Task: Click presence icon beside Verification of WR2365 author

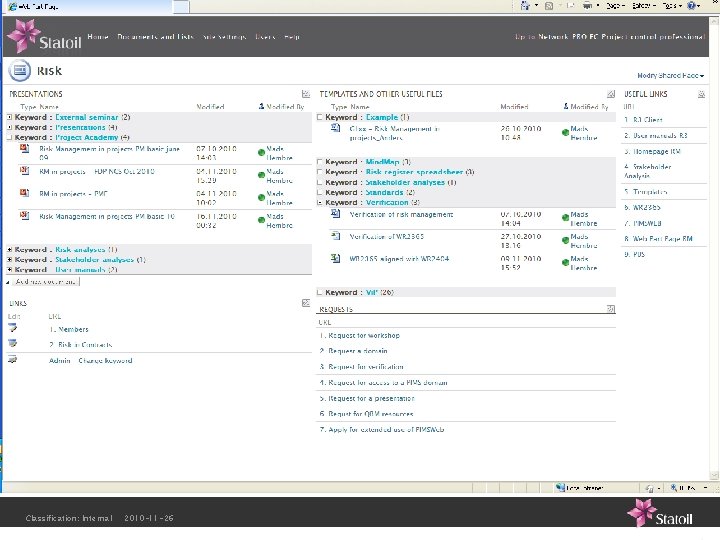Action: [565, 240]
